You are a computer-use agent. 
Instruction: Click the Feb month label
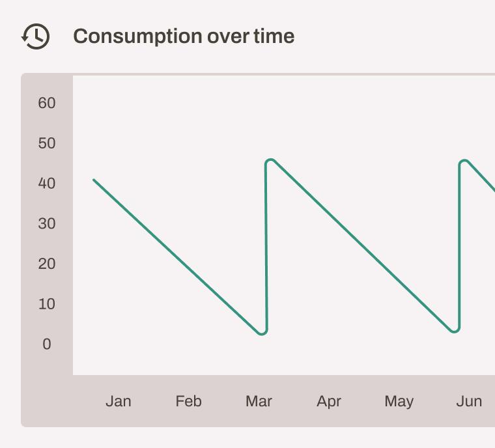(x=188, y=401)
